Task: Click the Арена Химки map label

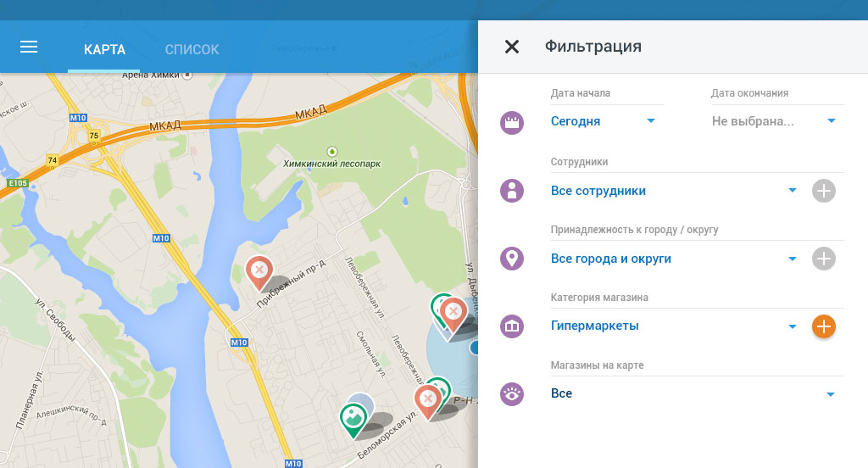Action: pyautogui.click(x=151, y=75)
